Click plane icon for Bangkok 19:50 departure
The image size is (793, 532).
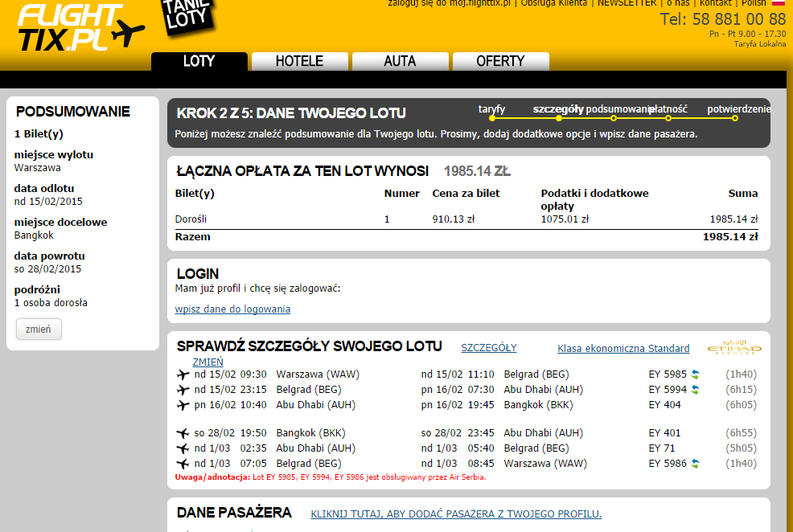point(183,433)
